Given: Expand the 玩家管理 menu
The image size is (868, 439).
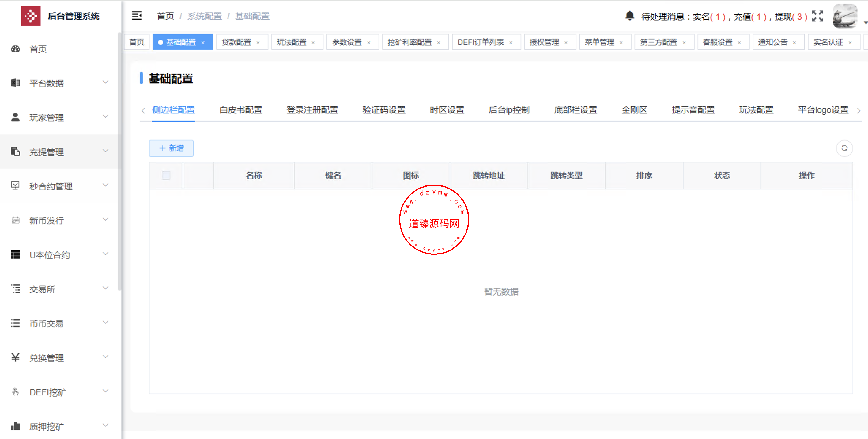Looking at the screenshot, I should coord(105,117).
